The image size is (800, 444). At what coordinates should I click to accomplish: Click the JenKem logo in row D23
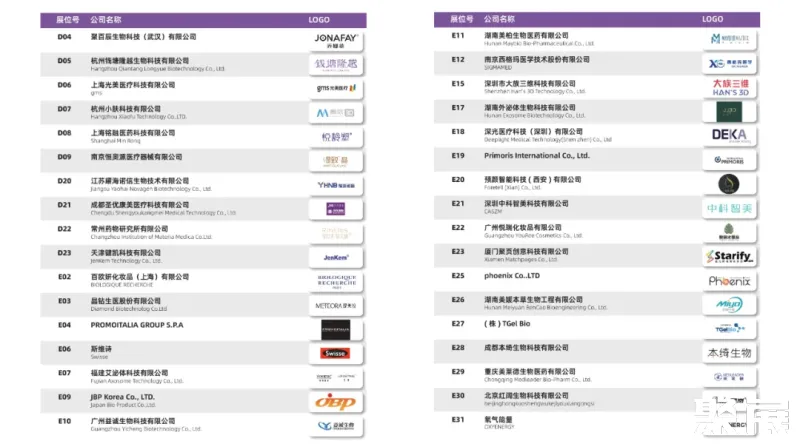pyautogui.click(x=335, y=257)
